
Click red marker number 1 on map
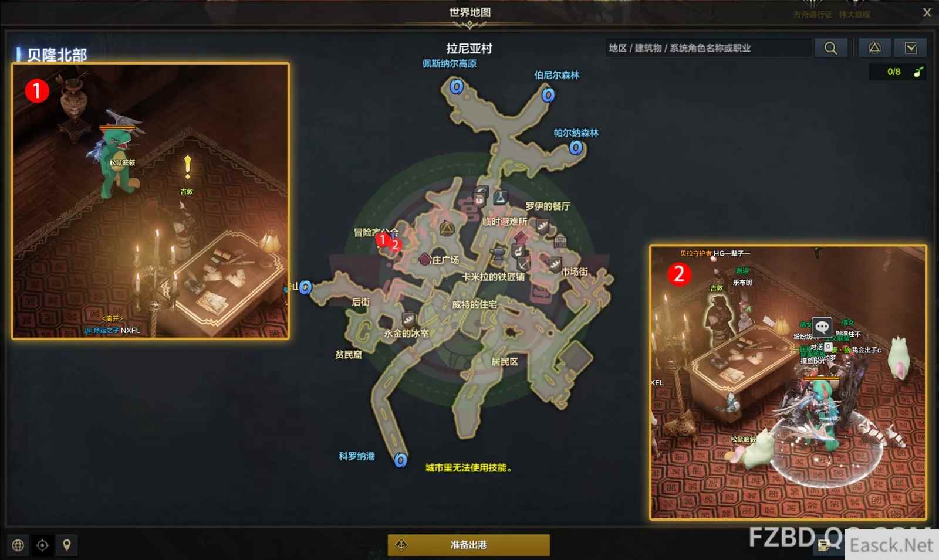[x=383, y=239]
